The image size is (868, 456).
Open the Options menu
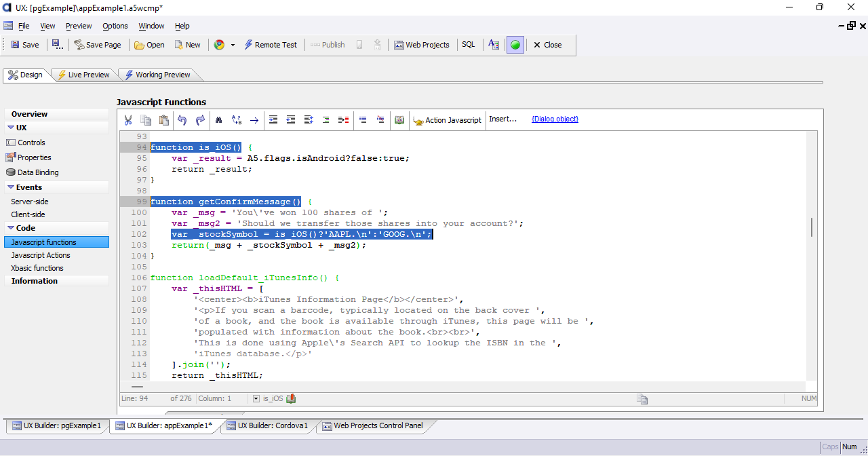pos(115,26)
